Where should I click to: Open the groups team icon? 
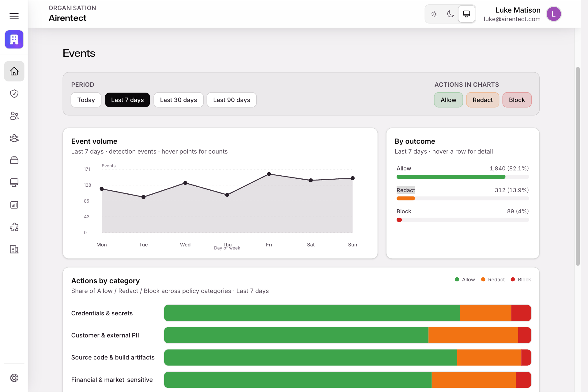click(x=14, y=138)
